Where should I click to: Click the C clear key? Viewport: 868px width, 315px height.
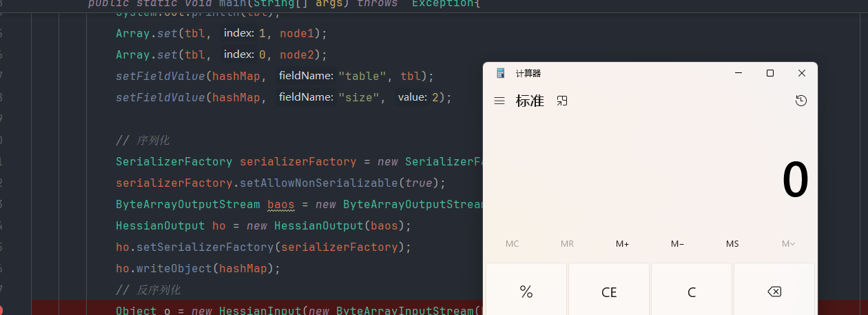tap(692, 292)
